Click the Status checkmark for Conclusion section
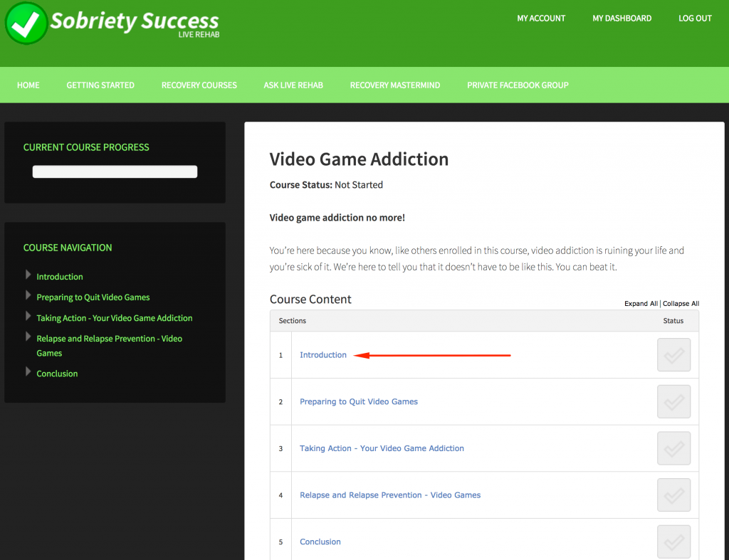 point(673,541)
